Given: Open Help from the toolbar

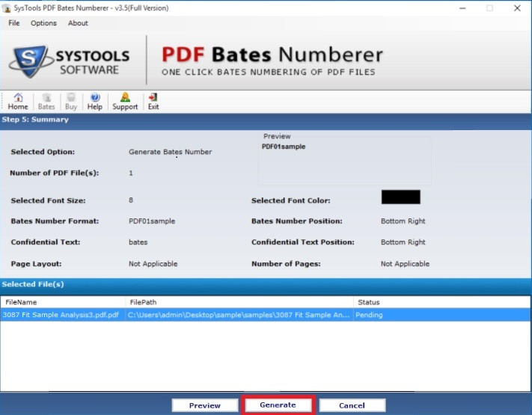Looking at the screenshot, I should 95,102.
